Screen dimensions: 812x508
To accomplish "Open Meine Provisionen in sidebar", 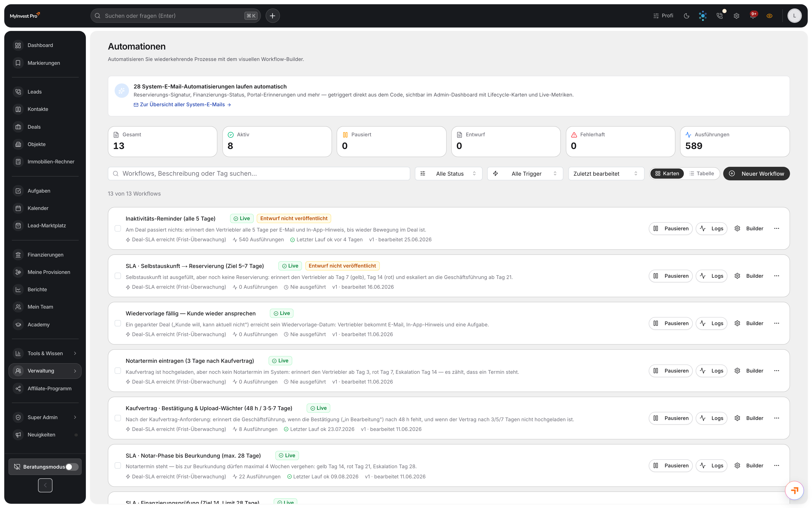I will pyautogui.click(x=45, y=272).
